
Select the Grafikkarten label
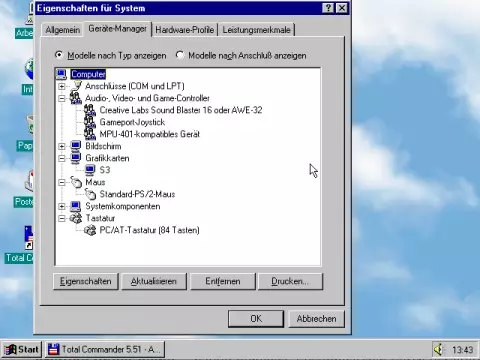107,158
